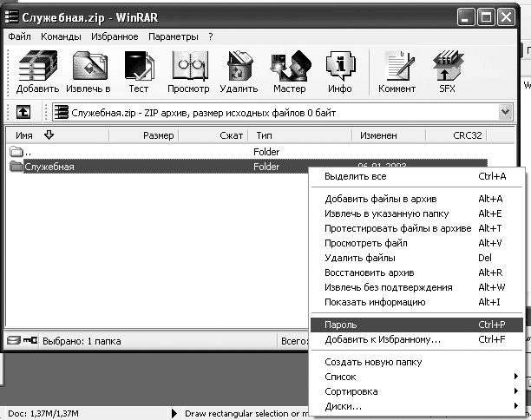Choose Удалить файлы menu entry
The height and width of the screenshot is (420, 531).
416,258
